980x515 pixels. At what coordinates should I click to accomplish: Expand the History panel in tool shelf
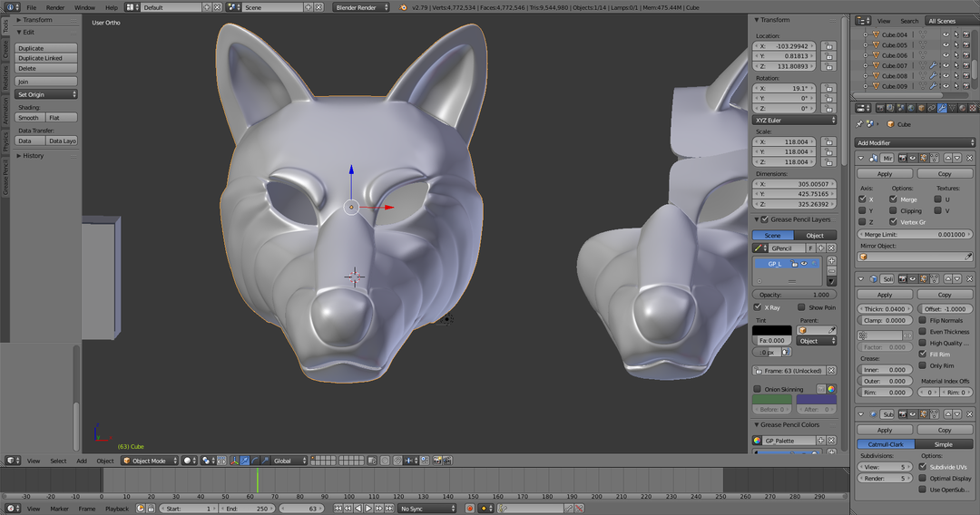tap(33, 156)
